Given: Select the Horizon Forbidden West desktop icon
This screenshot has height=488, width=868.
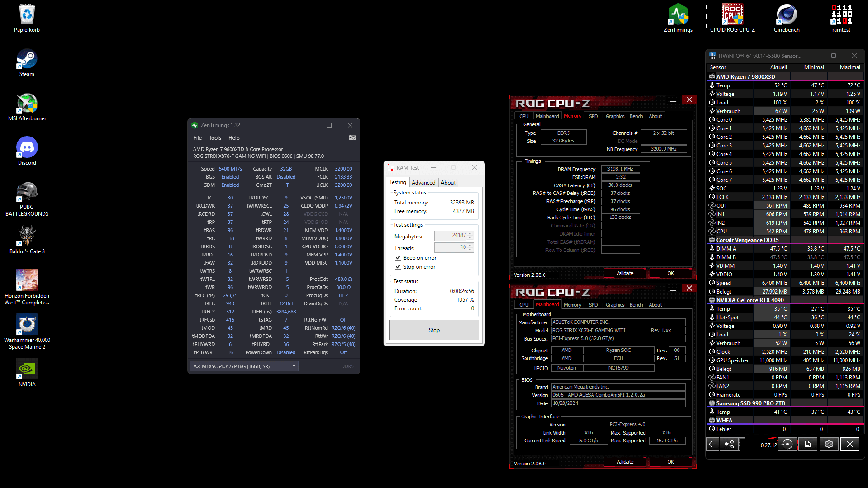Looking at the screenshot, I should [x=27, y=287].
